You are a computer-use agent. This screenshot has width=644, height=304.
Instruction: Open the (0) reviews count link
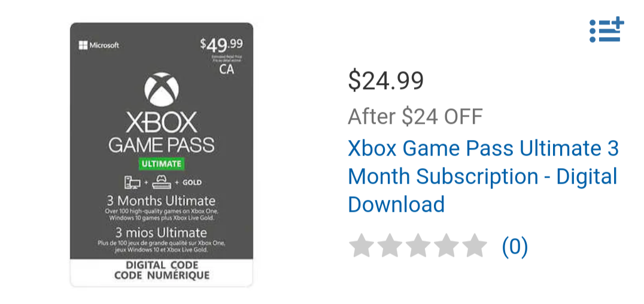pos(515,247)
